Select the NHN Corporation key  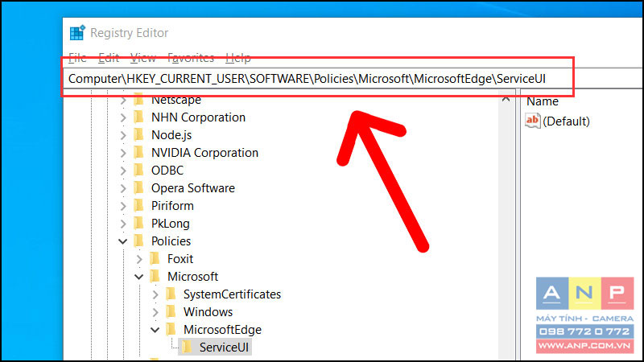tap(198, 117)
